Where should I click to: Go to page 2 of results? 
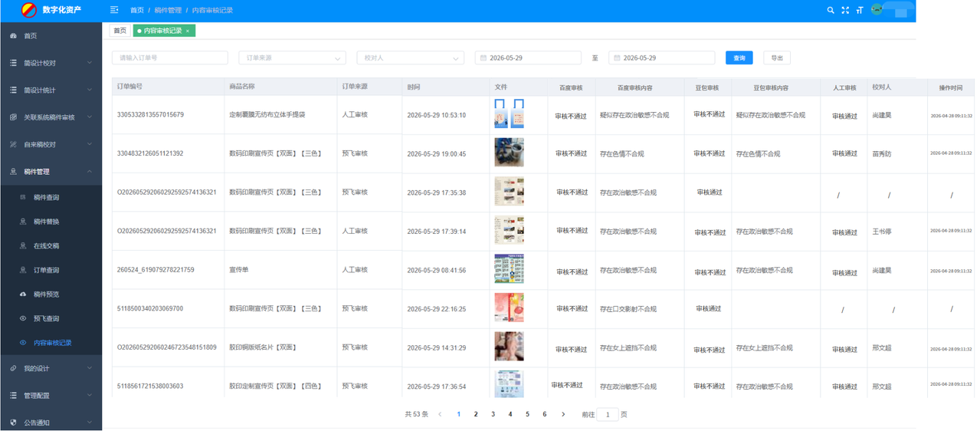pyautogui.click(x=476, y=414)
